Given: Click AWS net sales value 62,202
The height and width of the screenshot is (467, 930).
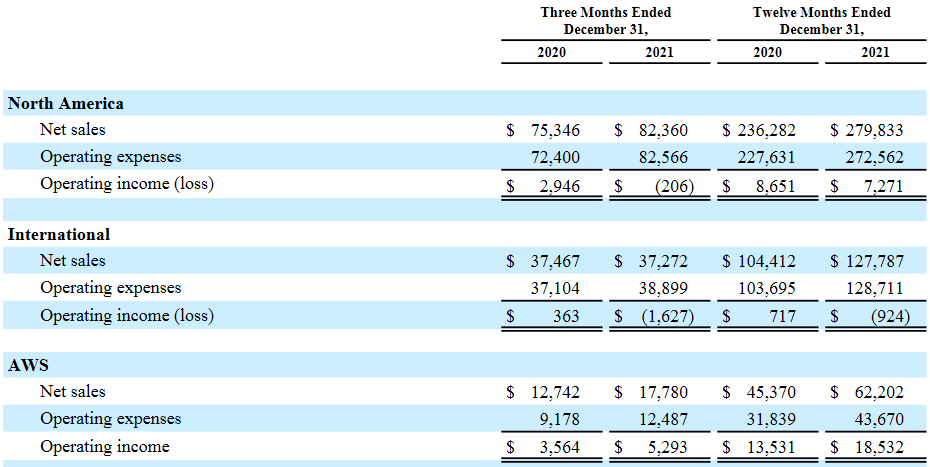Looking at the screenshot, I should tap(879, 392).
